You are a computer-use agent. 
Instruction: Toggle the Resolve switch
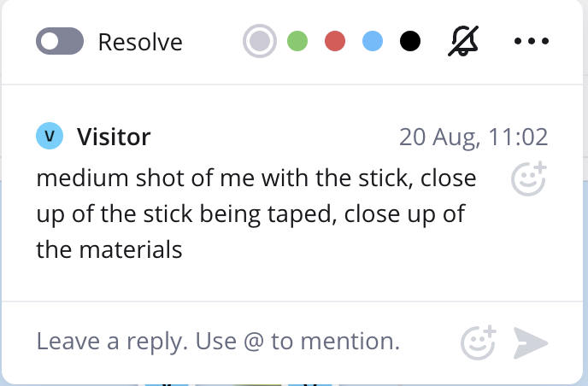pos(59,41)
